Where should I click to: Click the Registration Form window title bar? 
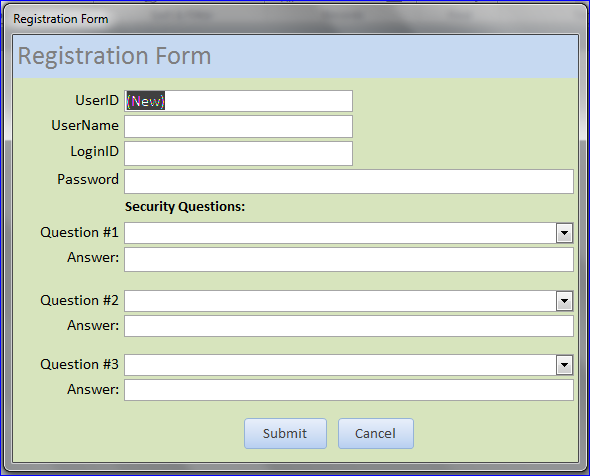295,19
